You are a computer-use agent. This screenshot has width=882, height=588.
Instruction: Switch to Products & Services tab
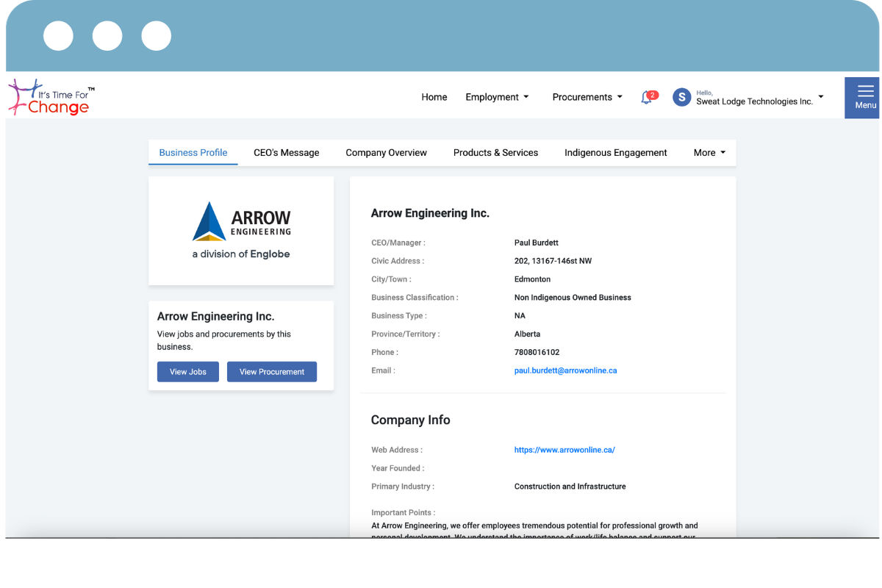pyautogui.click(x=496, y=153)
